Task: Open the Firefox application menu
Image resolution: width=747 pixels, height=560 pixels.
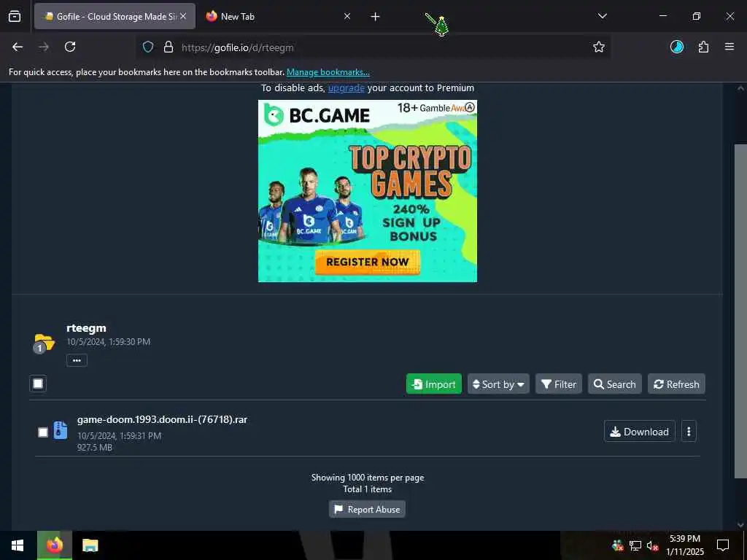Action: point(729,47)
